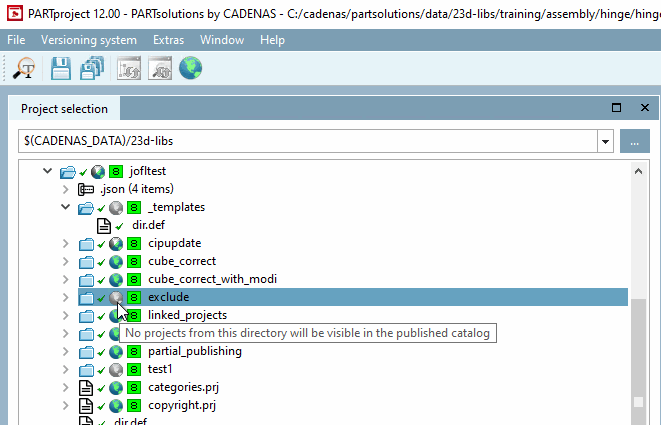This screenshot has height=425, width=661.
Task: Click the green 8 badge on cipupdate
Action: [134, 244]
